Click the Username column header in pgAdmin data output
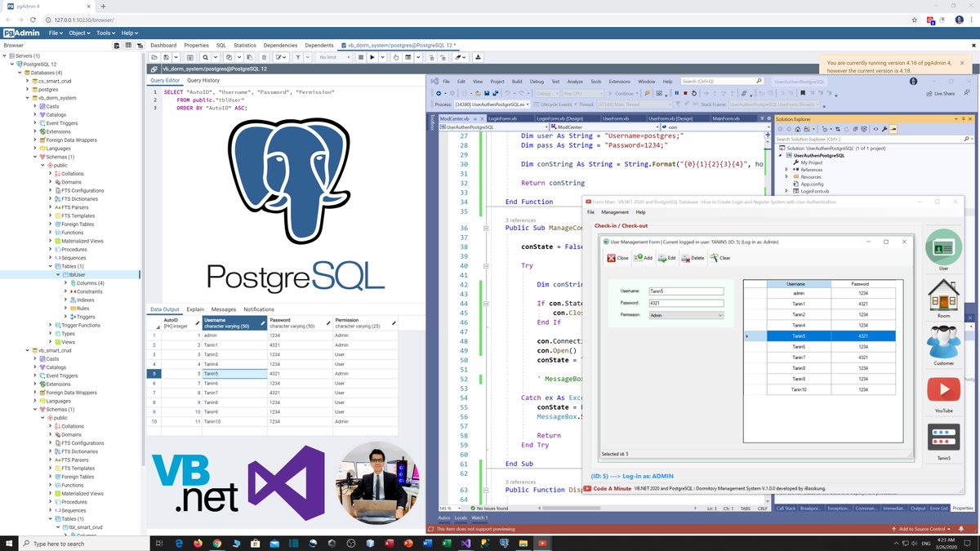The height and width of the screenshot is (551, 980). (235, 323)
